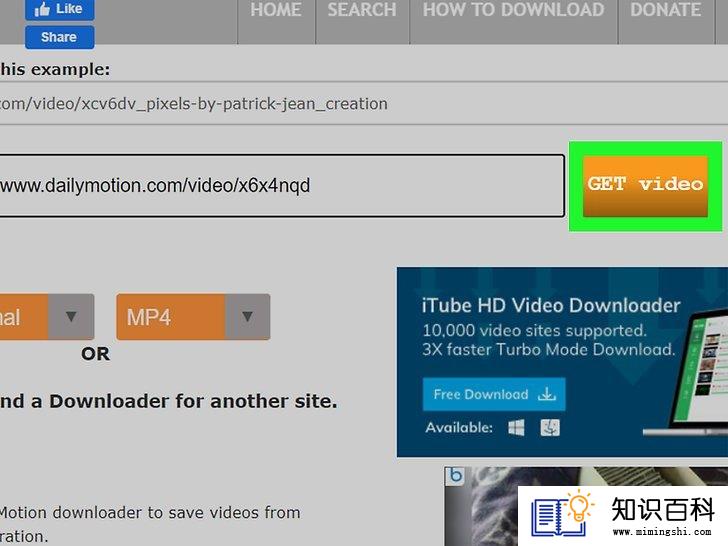The image size is (728, 546).
Task: Click the GET video button
Action: point(645,186)
